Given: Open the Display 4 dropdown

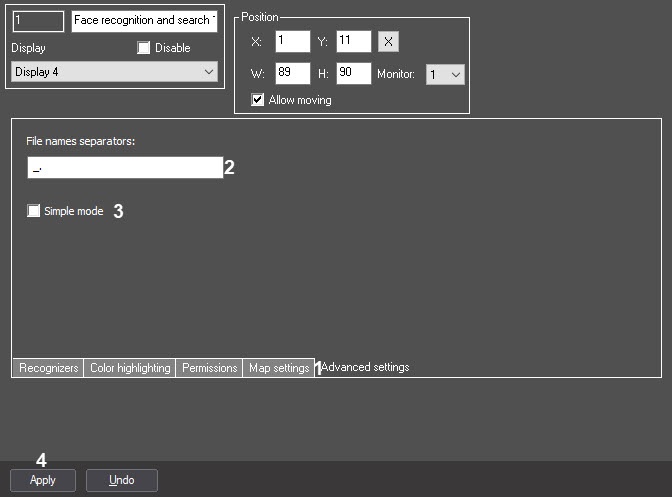Looking at the screenshot, I should point(113,72).
